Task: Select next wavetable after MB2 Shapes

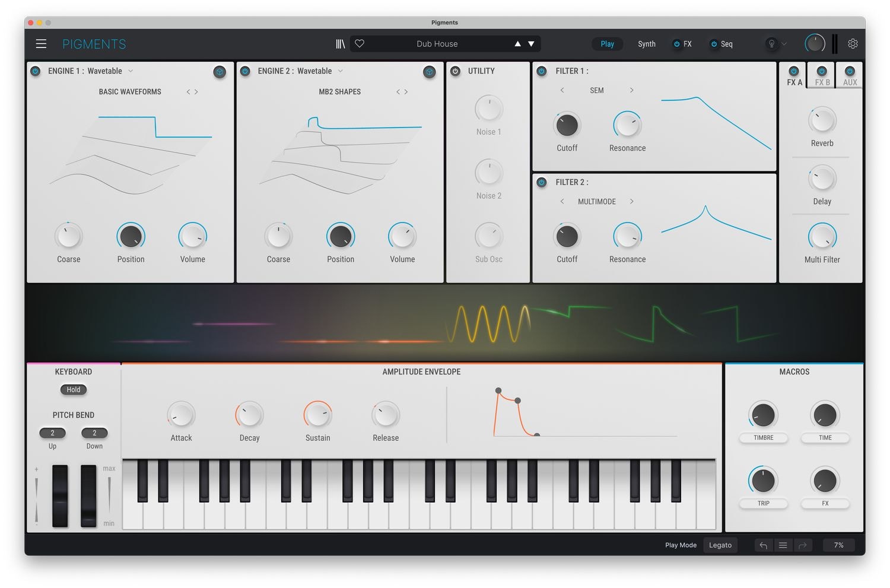Action: click(x=406, y=92)
